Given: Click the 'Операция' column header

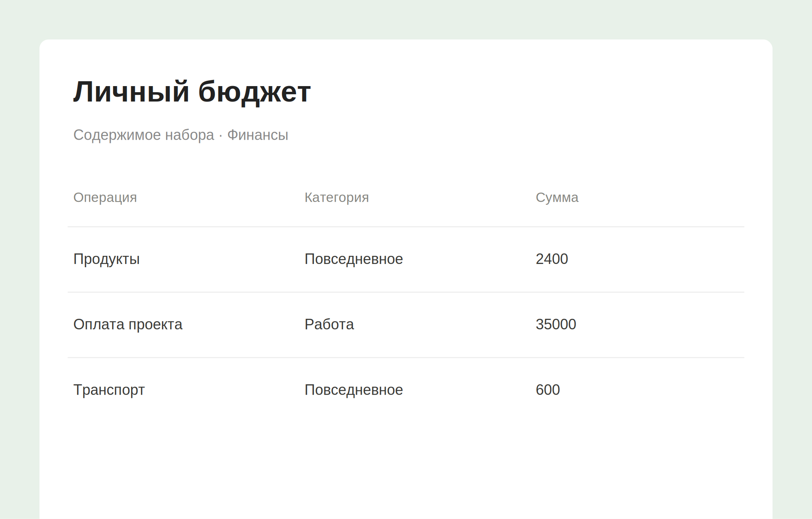Looking at the screenshot, I should point(105,197).
